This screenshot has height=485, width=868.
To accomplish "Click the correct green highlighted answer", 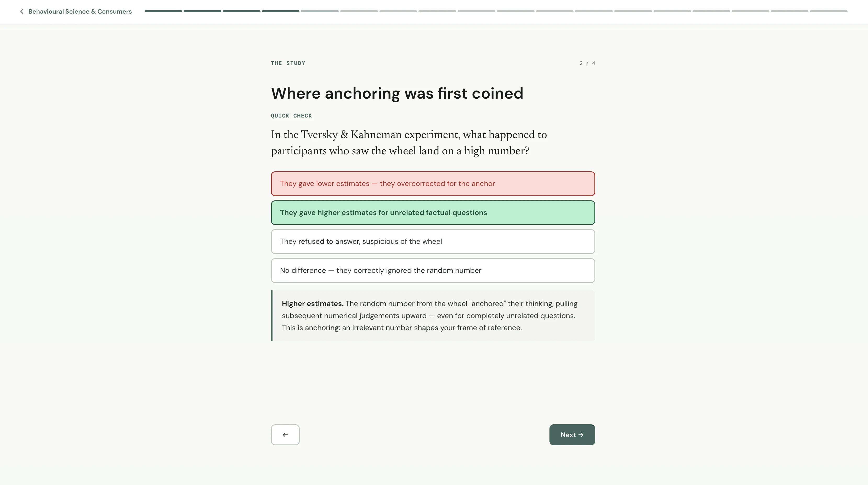I will (433, 213).
